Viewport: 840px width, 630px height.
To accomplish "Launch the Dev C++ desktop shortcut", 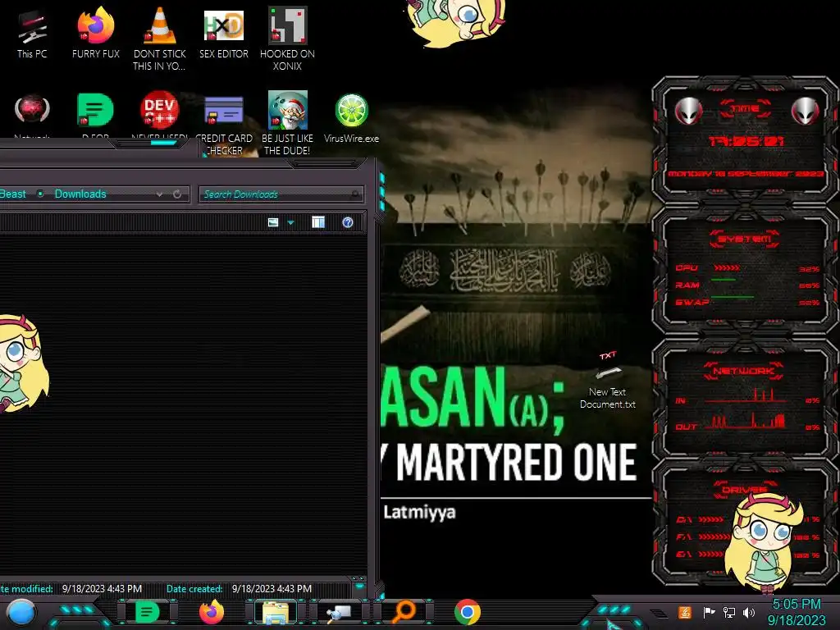I will pyautogui.click(x=160, y=113).
